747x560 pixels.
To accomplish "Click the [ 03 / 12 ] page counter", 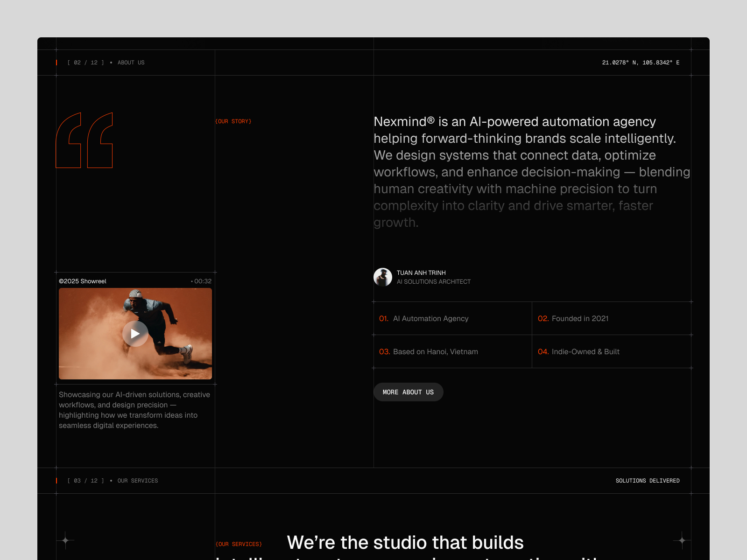I will coord(86,481).
